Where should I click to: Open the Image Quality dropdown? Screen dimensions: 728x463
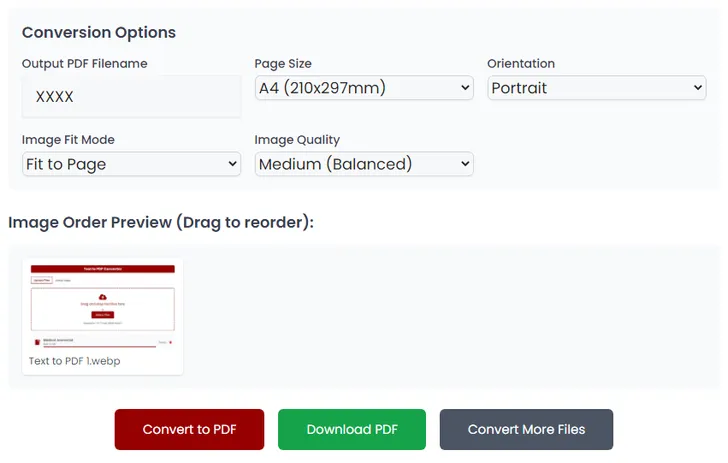pos(364,164)
